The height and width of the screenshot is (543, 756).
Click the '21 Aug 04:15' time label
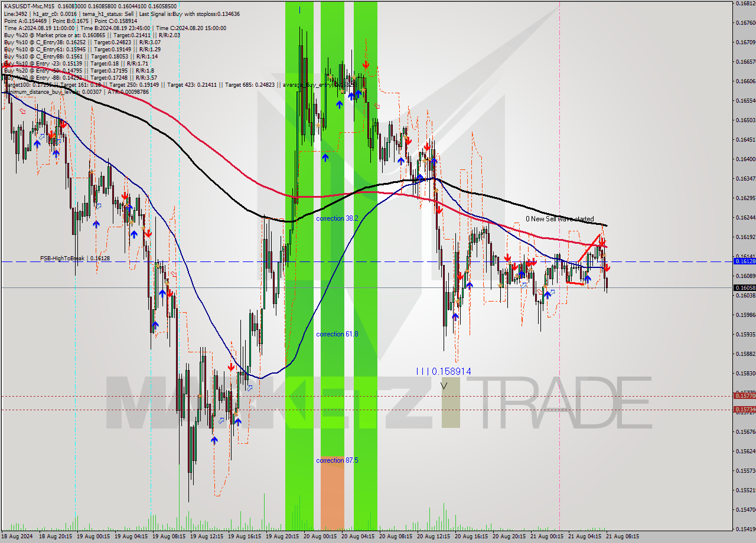(585, 537)
